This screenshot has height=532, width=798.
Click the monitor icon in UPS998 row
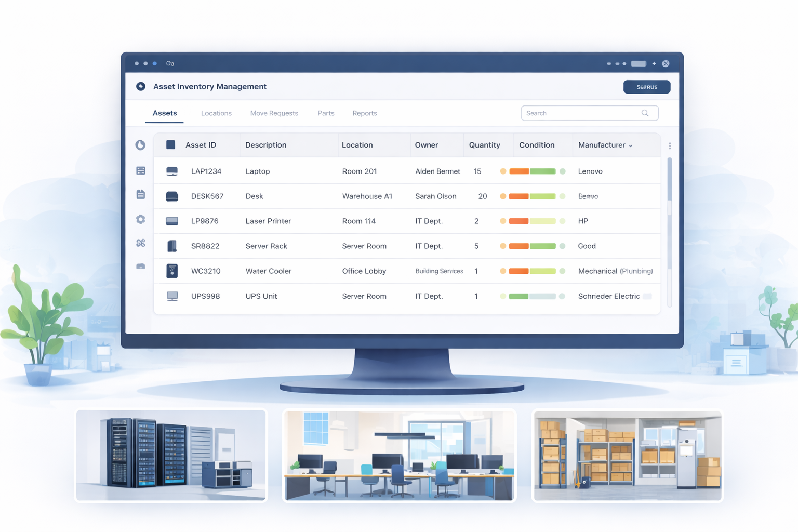172,296
